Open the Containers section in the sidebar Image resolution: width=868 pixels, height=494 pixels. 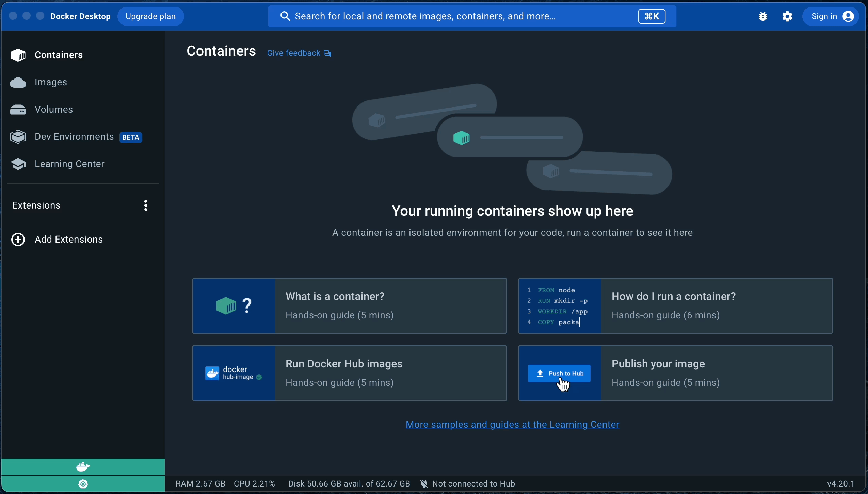[x=59, y=55]
